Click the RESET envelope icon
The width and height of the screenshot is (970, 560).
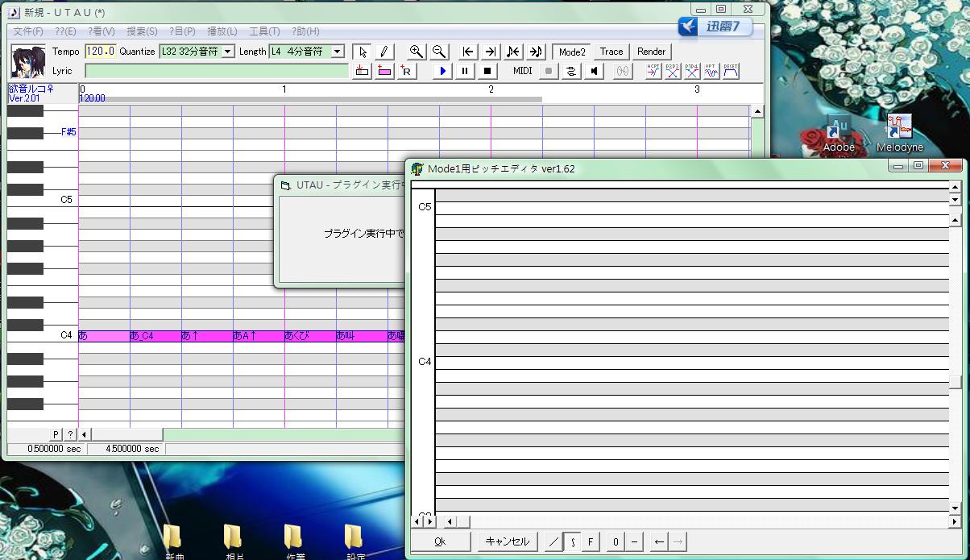(x=731, y=71)
